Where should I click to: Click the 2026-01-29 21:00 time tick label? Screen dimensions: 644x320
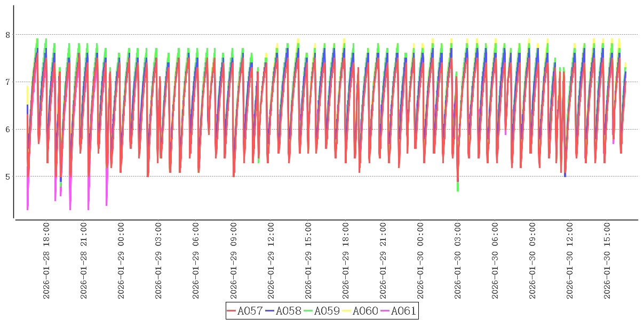pyautogui.click(x=383, y=261)
